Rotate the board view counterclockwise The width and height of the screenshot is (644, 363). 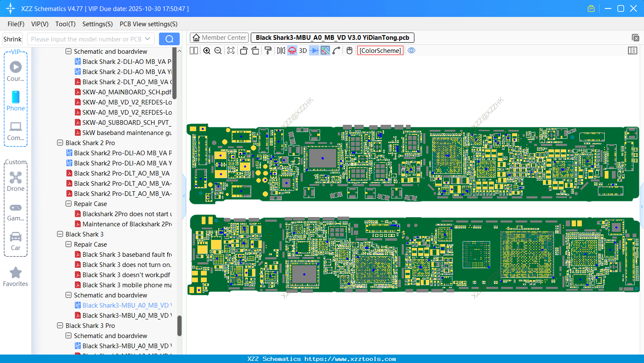tap(244, 50)
